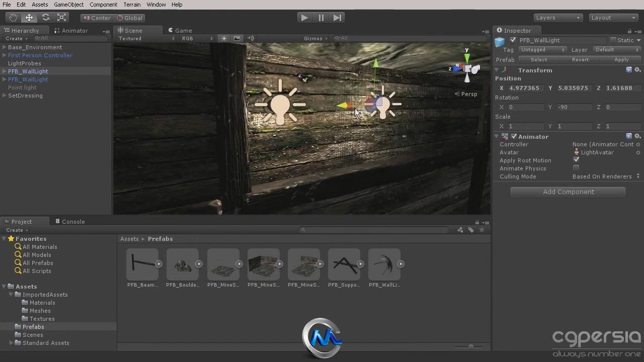This screenshot has height=362, width=644.
Task: Pause the game playback
Action: click(321, 18)
